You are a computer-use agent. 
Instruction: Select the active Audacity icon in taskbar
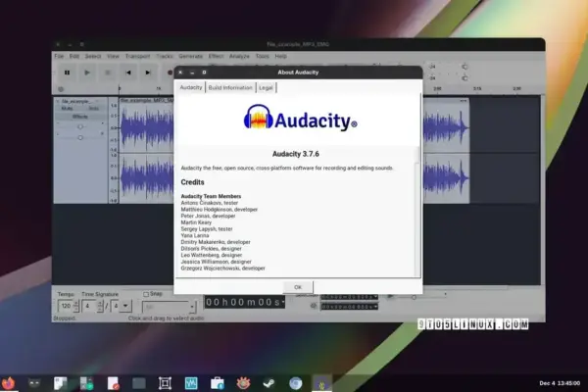pos(321,383)
